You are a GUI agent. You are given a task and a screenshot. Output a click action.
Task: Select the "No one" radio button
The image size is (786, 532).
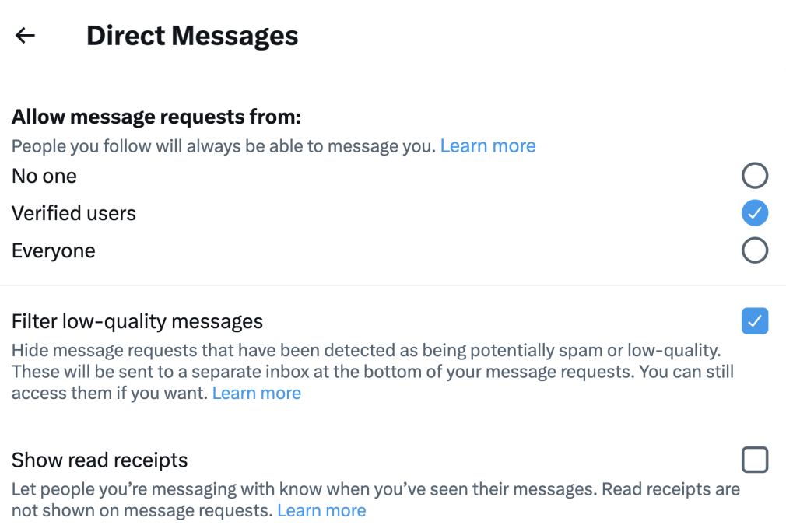(x=755, y=175)
